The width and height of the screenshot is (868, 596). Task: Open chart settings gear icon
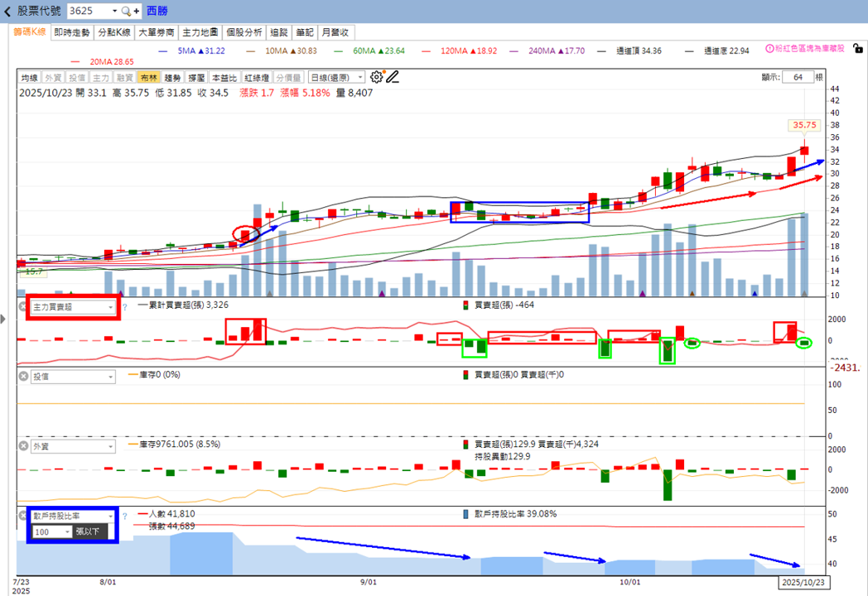376,77
